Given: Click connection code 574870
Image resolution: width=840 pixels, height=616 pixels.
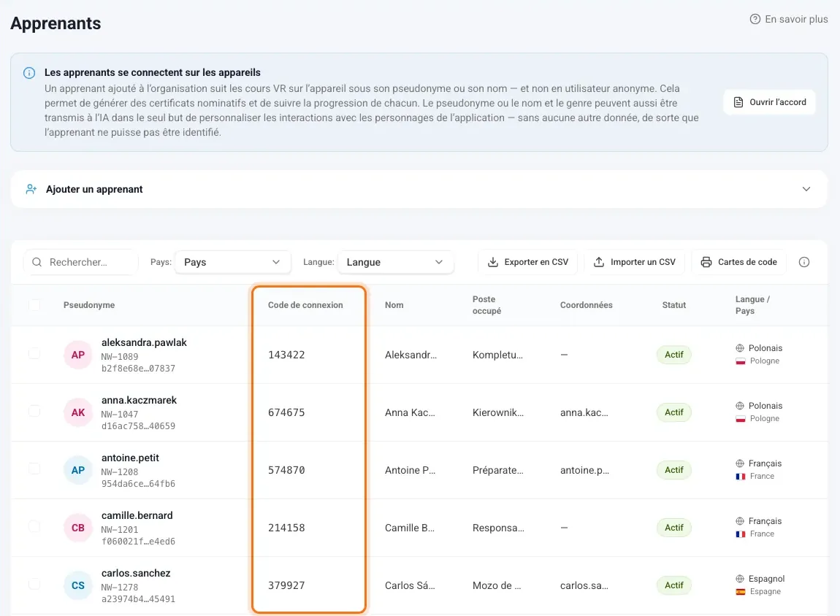Looking at the screenshot, I should (x=286, y=471).
